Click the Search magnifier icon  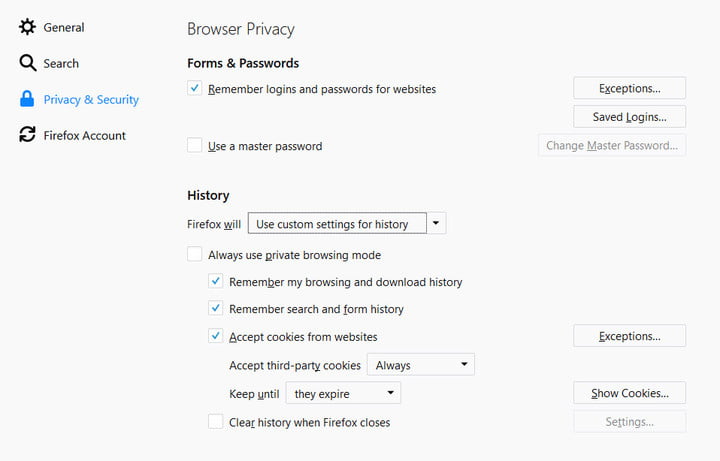(27, 63)
